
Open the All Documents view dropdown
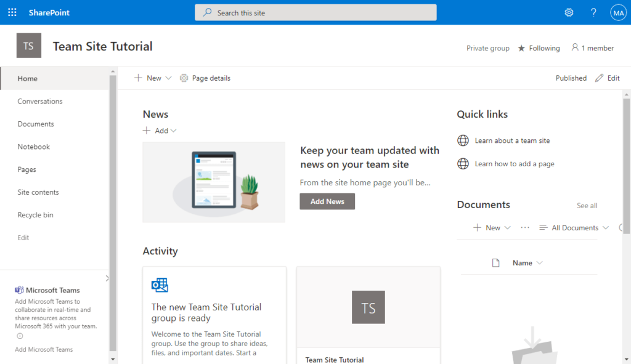point(606,228)
